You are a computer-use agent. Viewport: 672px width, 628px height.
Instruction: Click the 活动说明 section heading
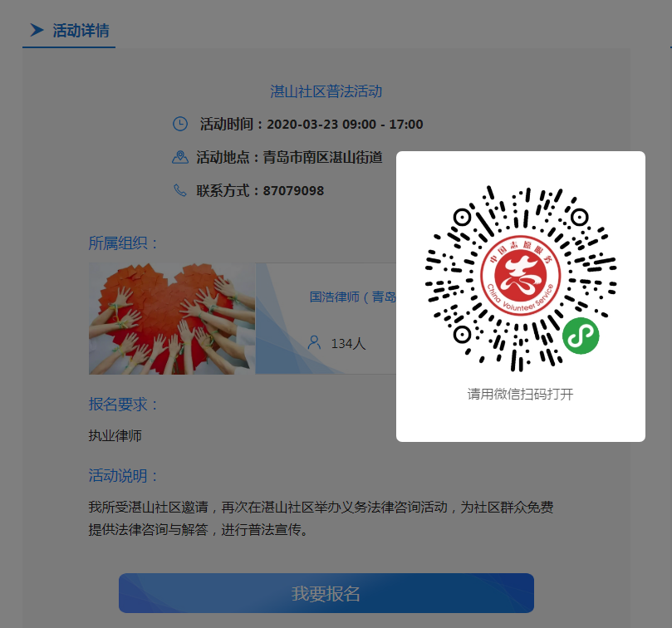click(123, 475)
